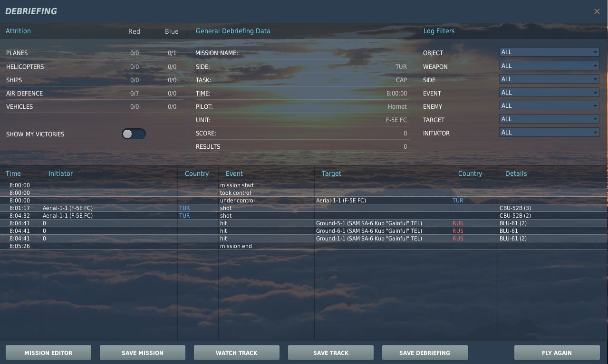Image resolution: width=608 pixels, height=364 pixels.
Task: Click the Mission Editor button
Action: (48, 353)
